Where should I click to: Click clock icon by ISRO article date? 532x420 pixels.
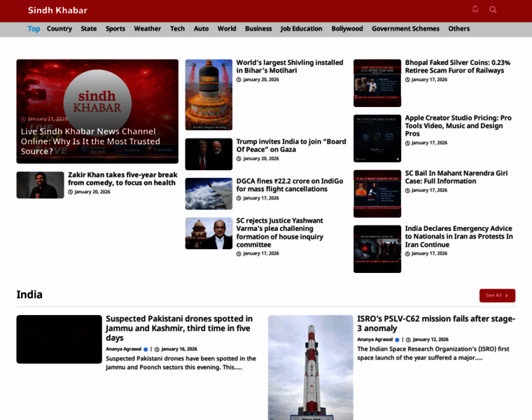click(x=408, y=339)
